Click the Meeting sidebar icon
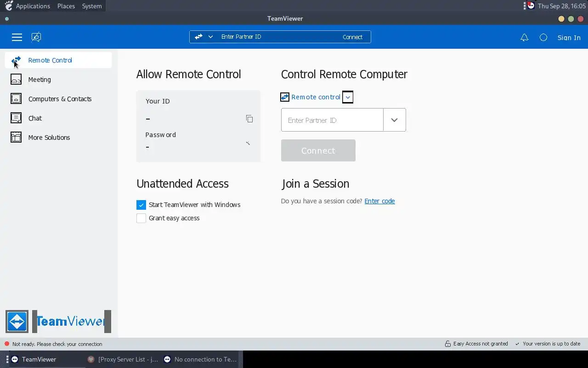The width and height of the screenshot is (588, 368). [x=16, y=80]
